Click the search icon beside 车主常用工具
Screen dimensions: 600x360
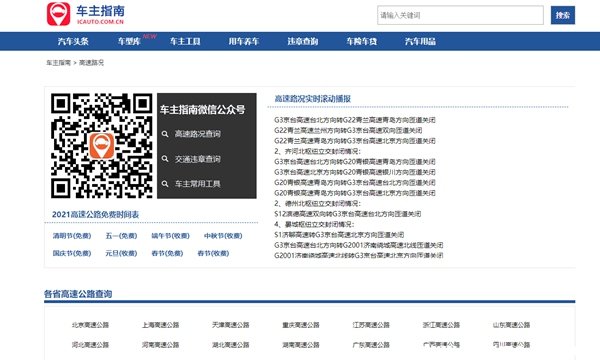(x=165, y=184)
